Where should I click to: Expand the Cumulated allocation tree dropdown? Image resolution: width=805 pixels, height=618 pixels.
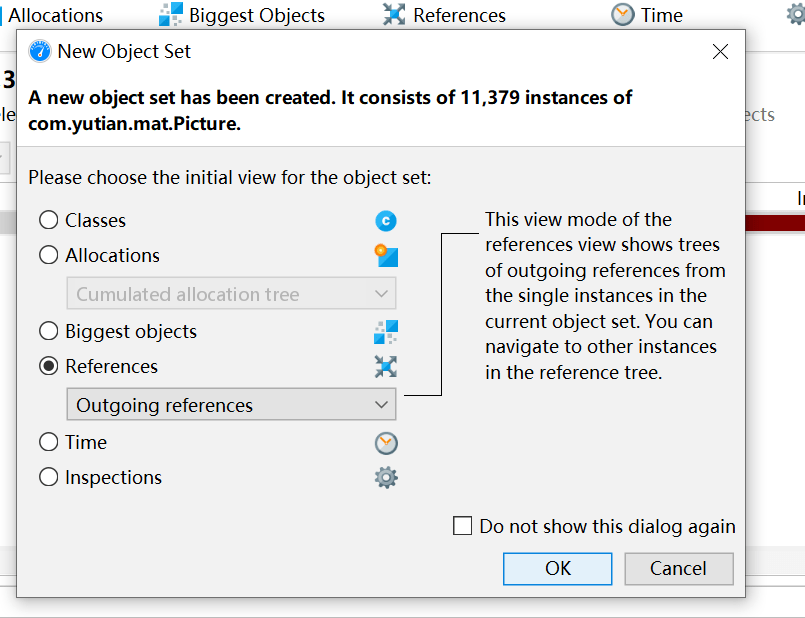click(231, 294)
